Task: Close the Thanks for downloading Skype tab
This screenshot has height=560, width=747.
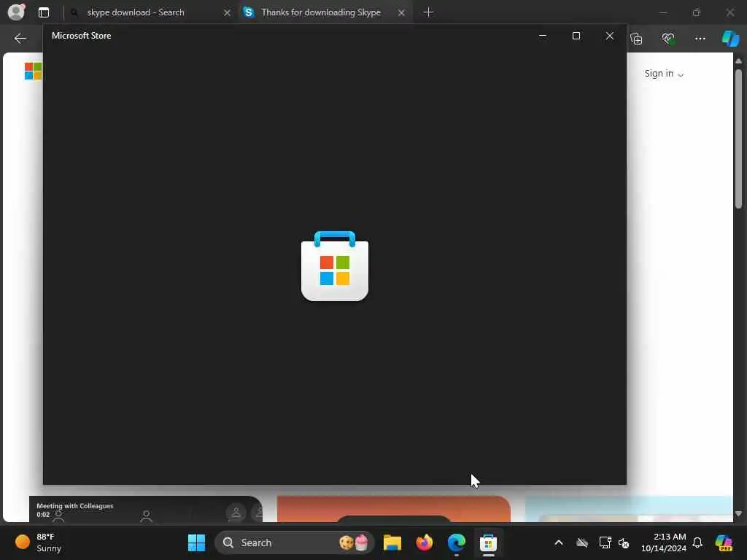Action: 402,13
